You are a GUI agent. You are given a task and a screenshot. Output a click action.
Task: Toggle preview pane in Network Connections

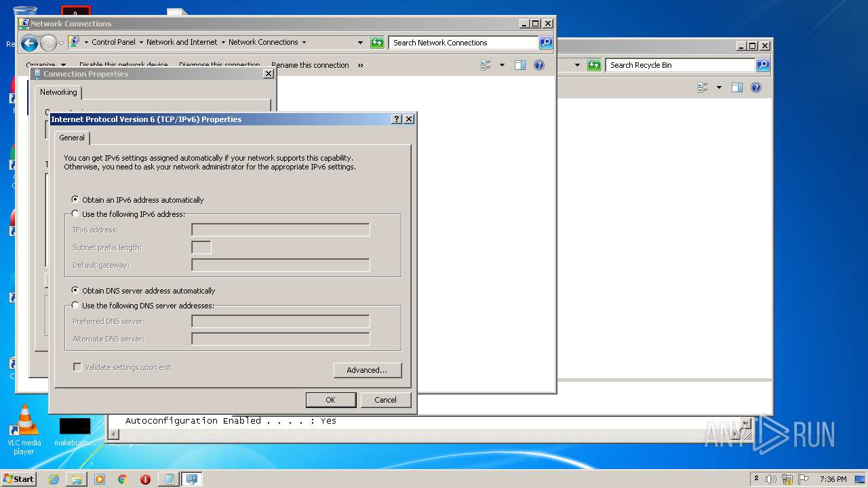520,65
